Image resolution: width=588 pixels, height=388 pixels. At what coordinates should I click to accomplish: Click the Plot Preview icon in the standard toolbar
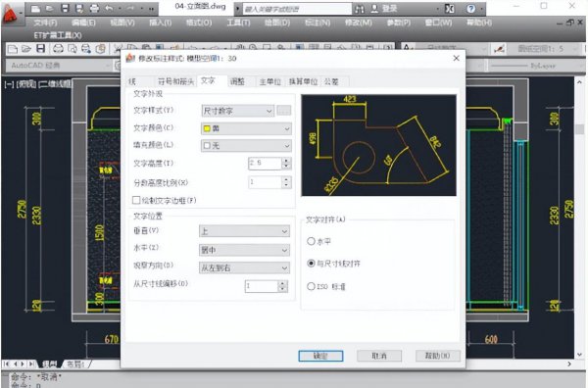(72, 48)
